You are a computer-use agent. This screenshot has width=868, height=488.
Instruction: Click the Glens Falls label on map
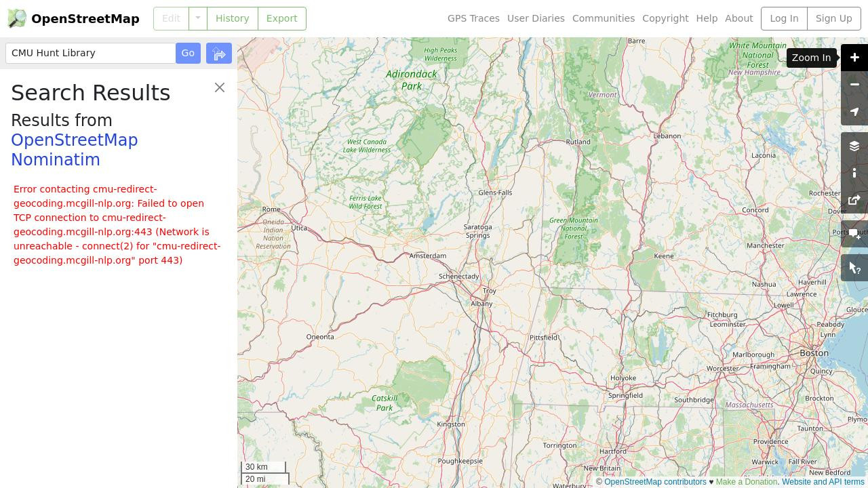(495, 192)
